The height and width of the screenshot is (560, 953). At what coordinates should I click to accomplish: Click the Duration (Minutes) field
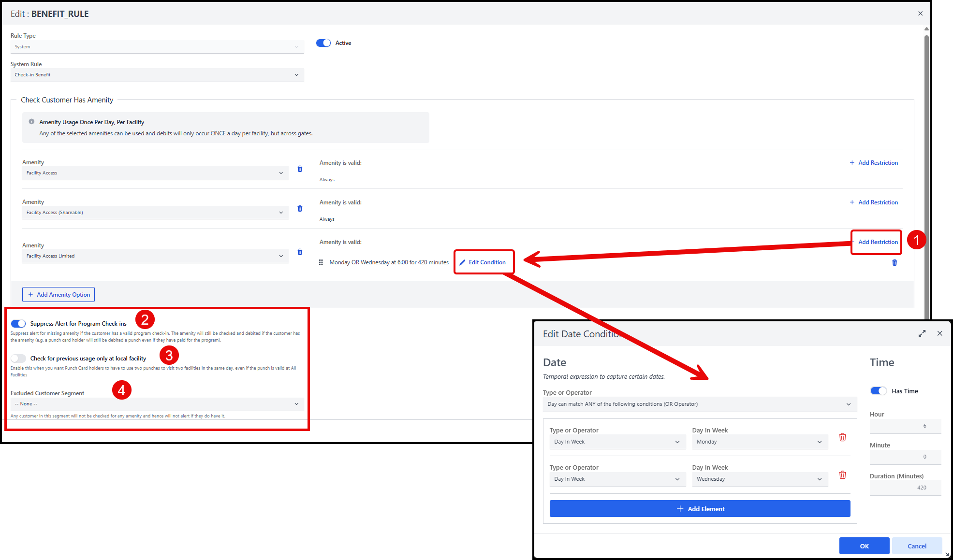[x=905, y=488]
